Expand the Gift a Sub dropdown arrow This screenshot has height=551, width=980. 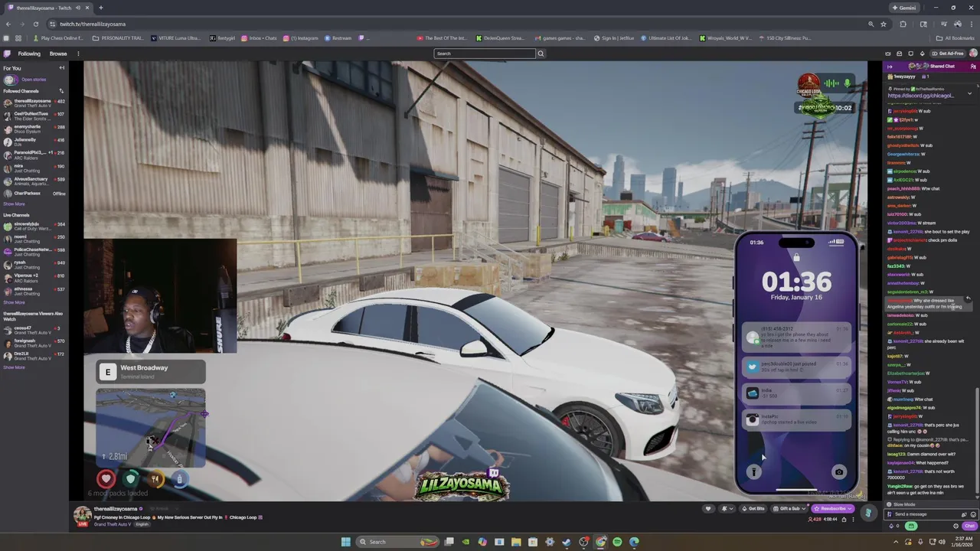point(805,509)
